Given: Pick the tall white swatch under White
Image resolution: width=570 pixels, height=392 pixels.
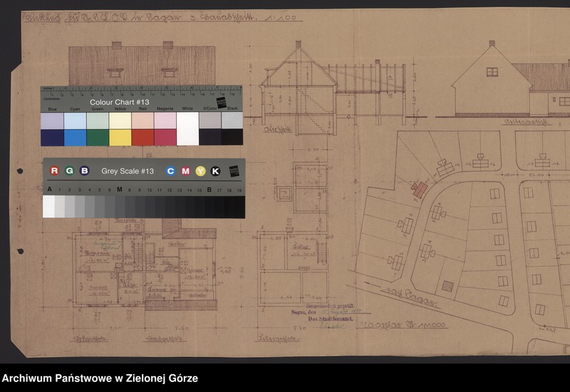Looking at the screenshot, I should pos(187,129).
